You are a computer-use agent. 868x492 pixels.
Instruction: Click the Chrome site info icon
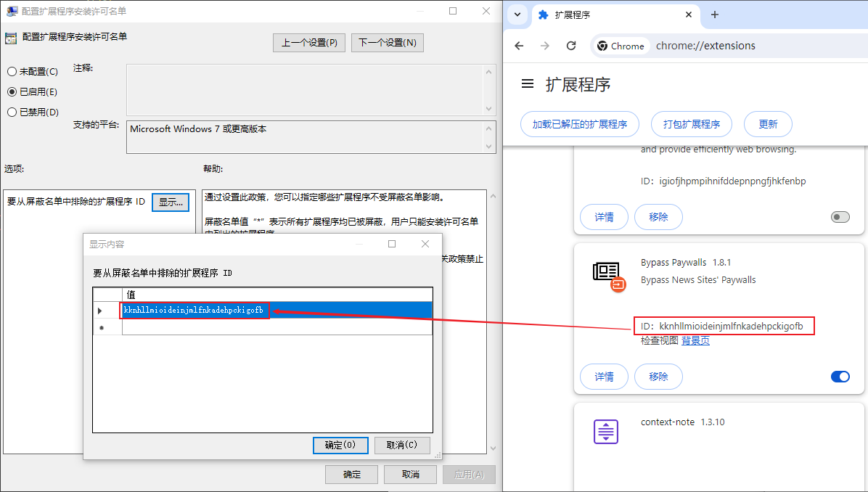coord(602,46)
